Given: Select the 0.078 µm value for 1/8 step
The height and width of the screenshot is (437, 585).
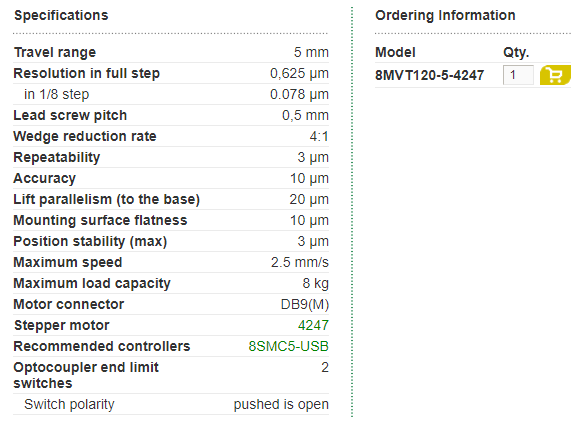Looking at the screenshot, I should click(x=299, y=94).
